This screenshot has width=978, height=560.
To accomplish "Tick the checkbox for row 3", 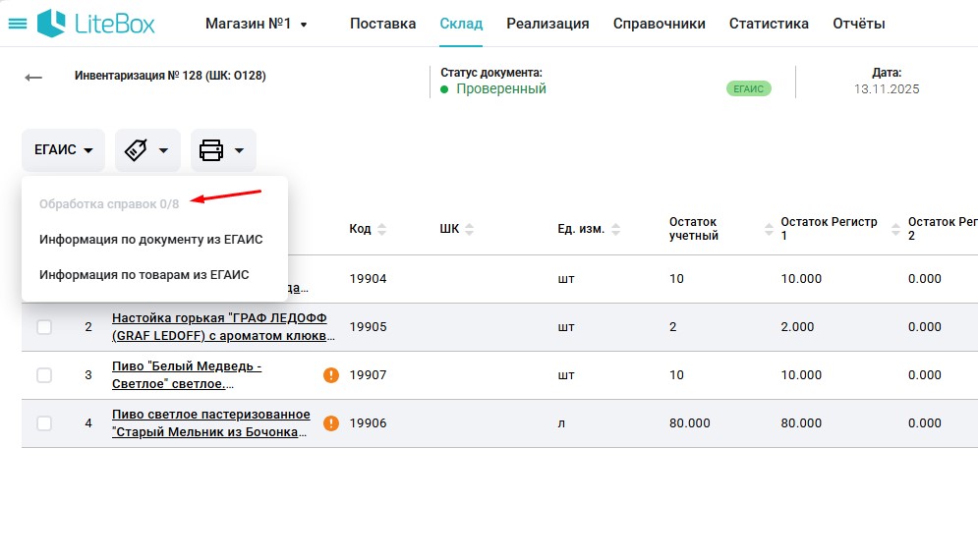I will click(44, 375).
